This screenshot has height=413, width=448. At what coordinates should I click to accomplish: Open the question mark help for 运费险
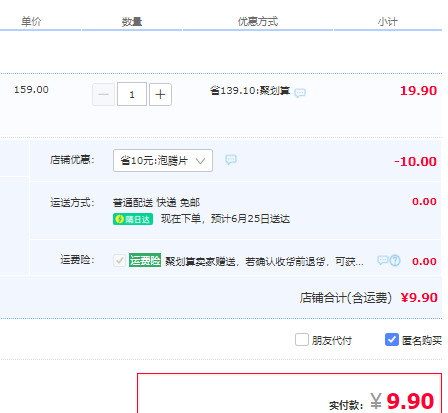click(x=395, y=260)
